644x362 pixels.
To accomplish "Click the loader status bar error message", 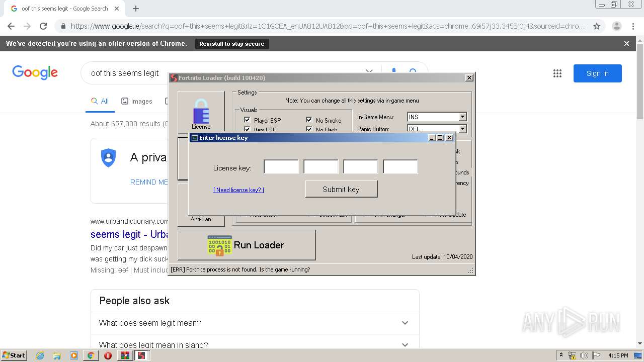I will (x=240, y=269).
